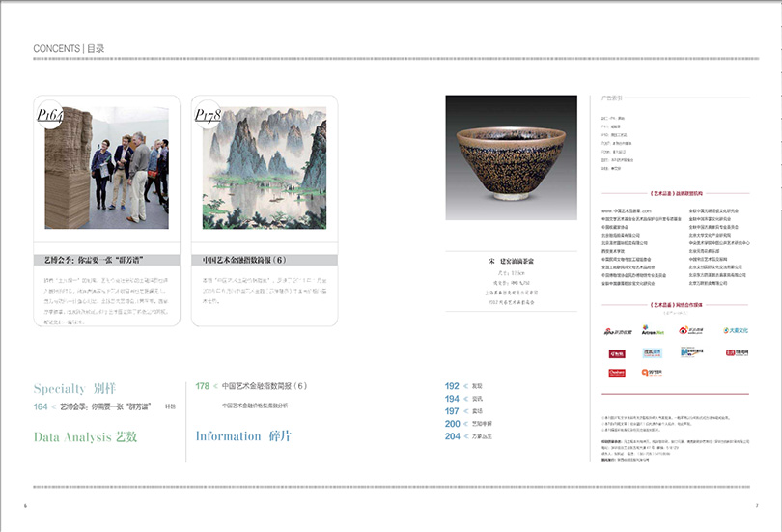The image size is (782, 532).
Task: Click the arrow beside green number 164
Action: click(54, 406)
